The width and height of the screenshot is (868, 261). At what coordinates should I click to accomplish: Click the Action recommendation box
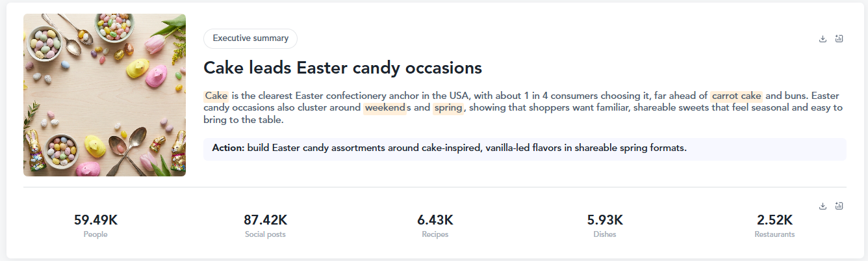[524, 148]
